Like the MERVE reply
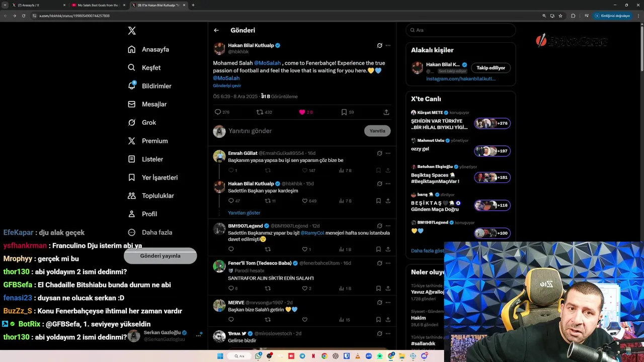The image size is (644, 362). pyautogui.click(x=304, y=319)
